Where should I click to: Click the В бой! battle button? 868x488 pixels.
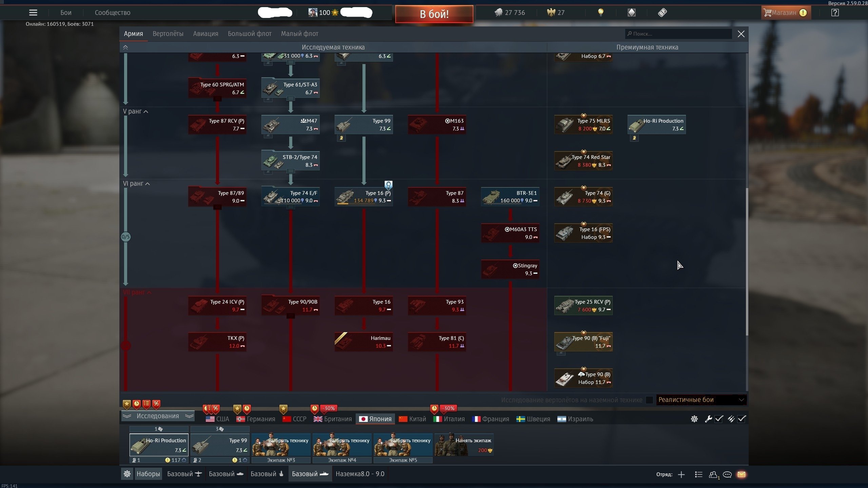pyautogui.click(x=434, y=14)
